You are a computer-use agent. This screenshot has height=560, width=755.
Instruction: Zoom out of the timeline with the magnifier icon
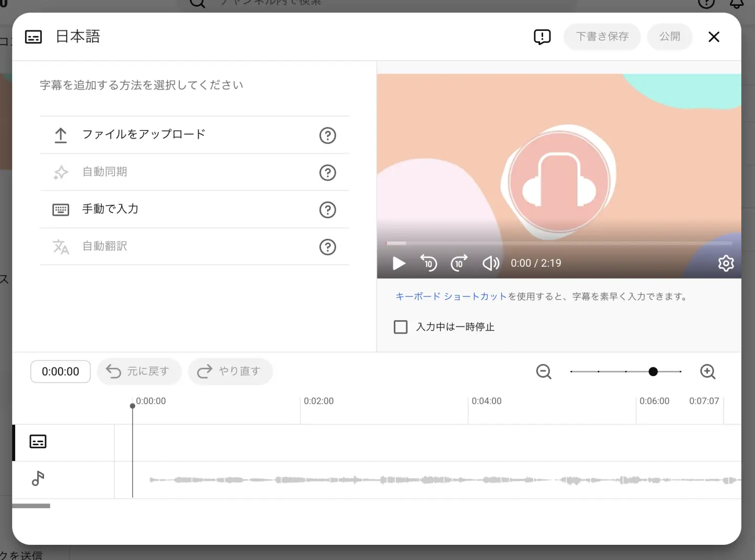click(x=544, y=371)
